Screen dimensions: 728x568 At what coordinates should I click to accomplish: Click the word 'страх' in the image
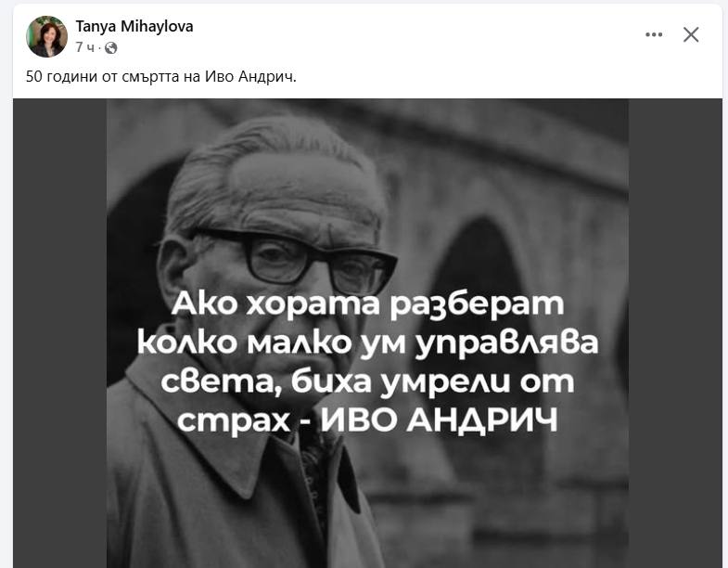point(234,421)
